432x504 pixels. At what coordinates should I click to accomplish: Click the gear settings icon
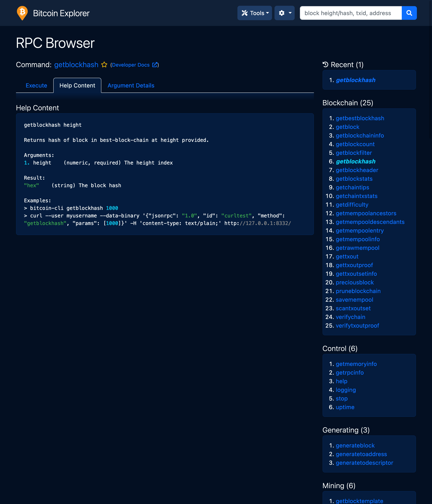coord(282,13)
